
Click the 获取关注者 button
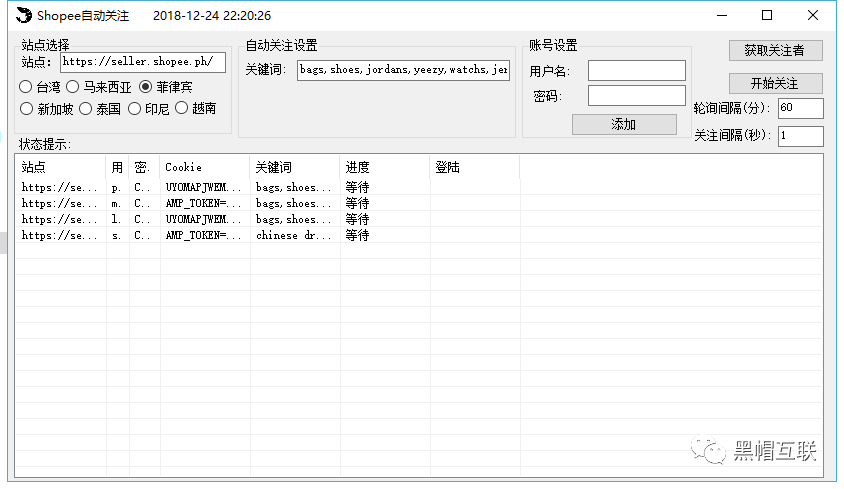[776, 51]
